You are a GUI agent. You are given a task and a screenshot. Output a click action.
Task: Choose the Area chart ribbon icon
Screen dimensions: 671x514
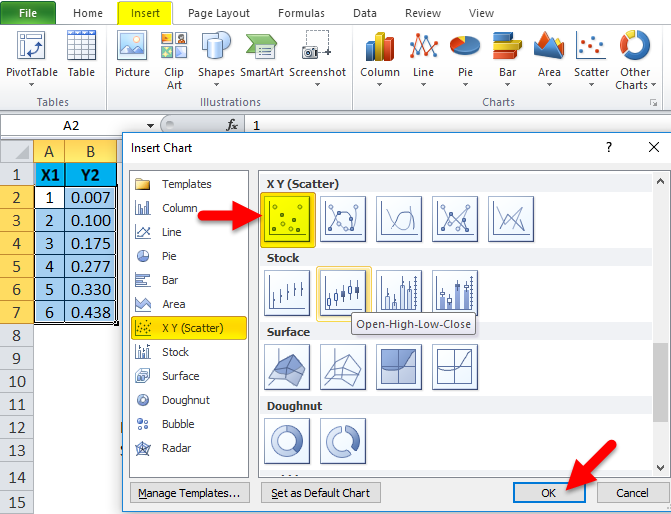549,46
